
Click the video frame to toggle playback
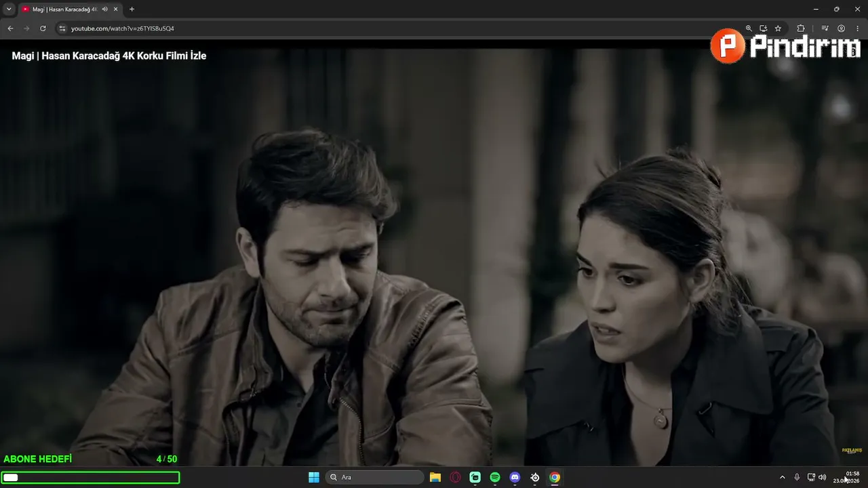(434, 258)
